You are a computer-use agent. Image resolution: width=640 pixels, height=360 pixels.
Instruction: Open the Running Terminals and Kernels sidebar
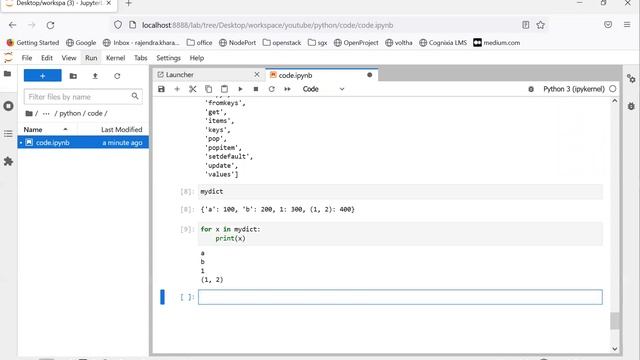click(x=8, y=106)
